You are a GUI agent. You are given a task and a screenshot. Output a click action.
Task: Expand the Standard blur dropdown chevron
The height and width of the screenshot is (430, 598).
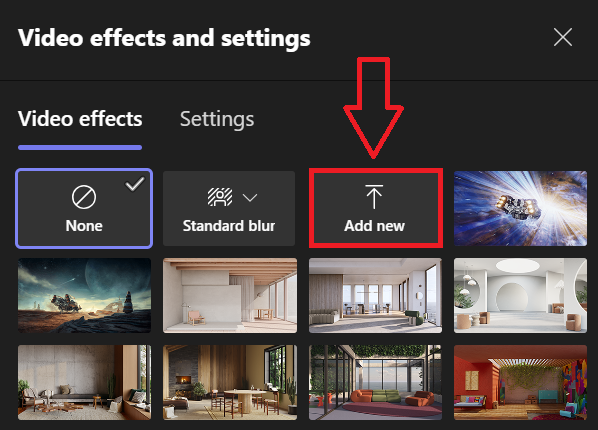point(250,197)
